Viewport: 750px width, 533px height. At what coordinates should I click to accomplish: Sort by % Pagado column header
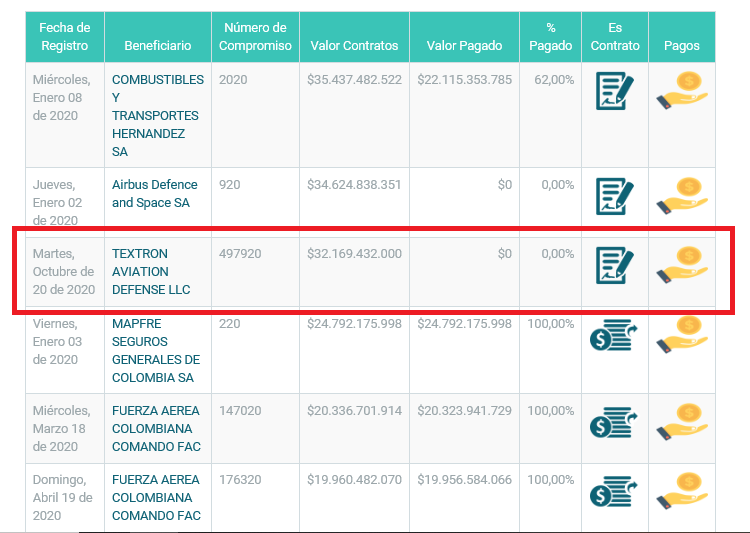pos(551,37)
